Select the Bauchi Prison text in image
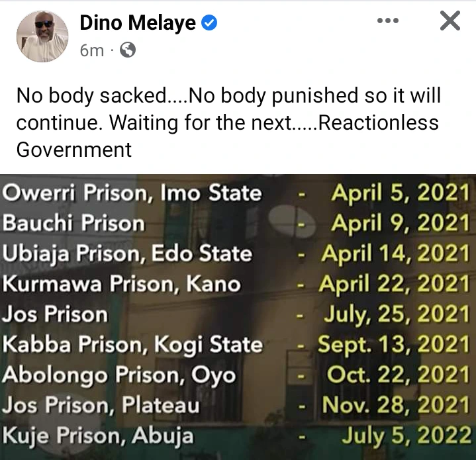The image size is (476, 460). click(73, 224)
